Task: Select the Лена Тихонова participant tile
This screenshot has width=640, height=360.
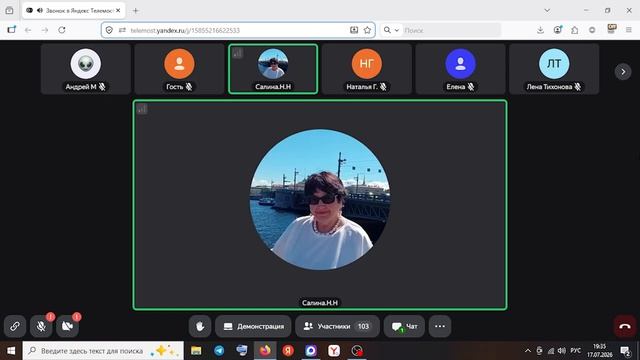Action: point(554,69)
